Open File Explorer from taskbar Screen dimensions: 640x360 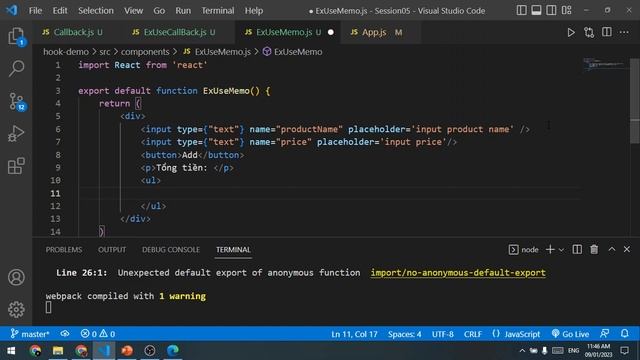[x=58, y=351]
